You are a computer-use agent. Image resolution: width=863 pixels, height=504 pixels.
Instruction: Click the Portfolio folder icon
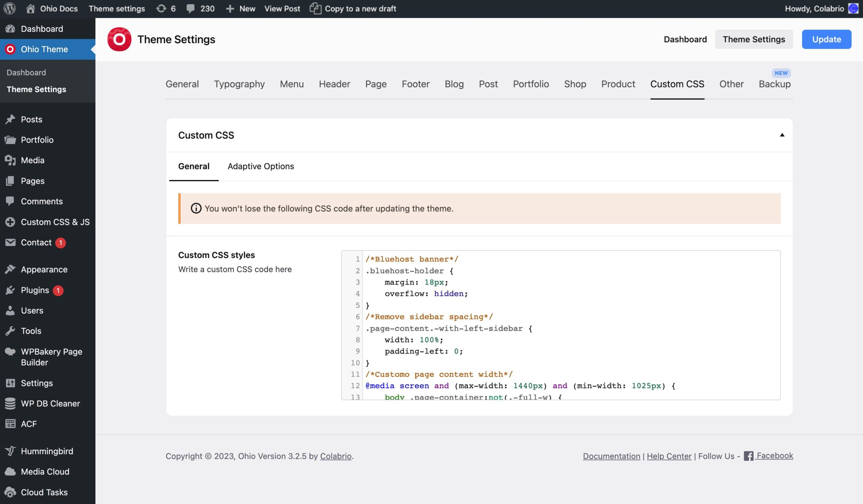click(10, 140)
